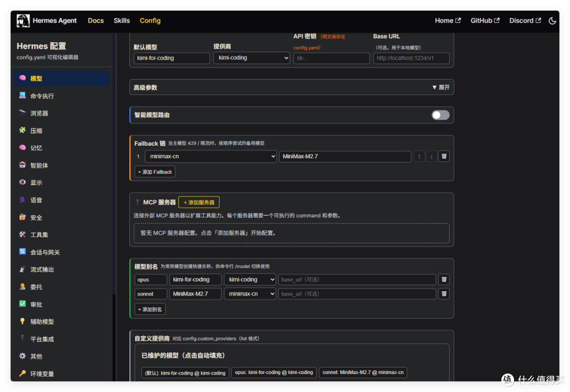
Task: Click the 自定义提供商 heading
Action: 152,338
